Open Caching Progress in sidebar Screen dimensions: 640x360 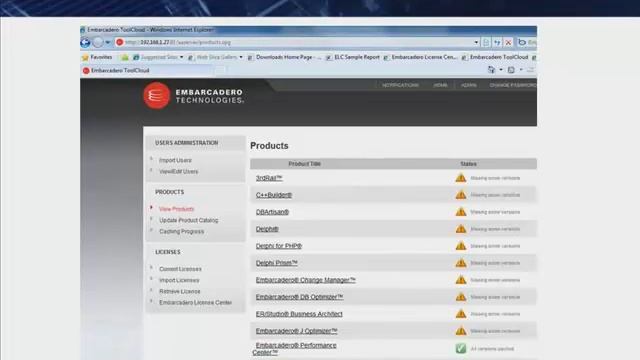(181, 231)
